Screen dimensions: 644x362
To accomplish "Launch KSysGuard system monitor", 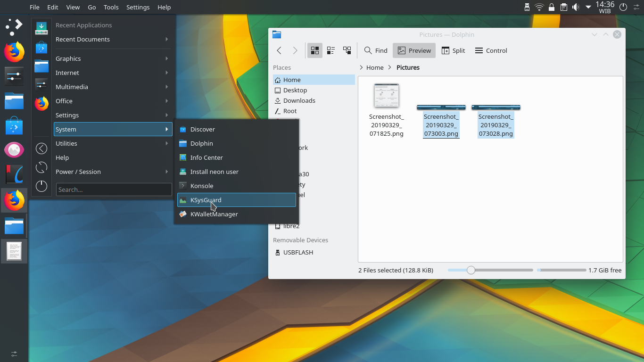I will point(206,200).
